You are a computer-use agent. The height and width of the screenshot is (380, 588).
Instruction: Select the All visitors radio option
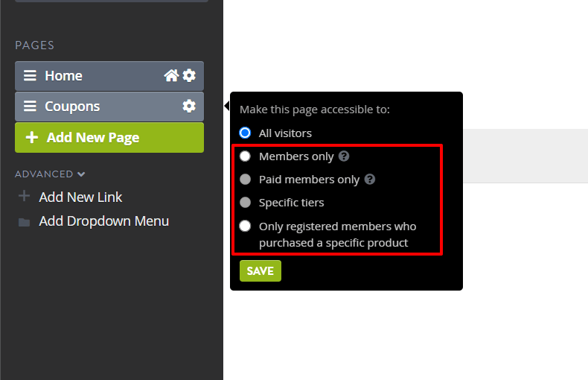pyautogui.click(x=245, y=133)
